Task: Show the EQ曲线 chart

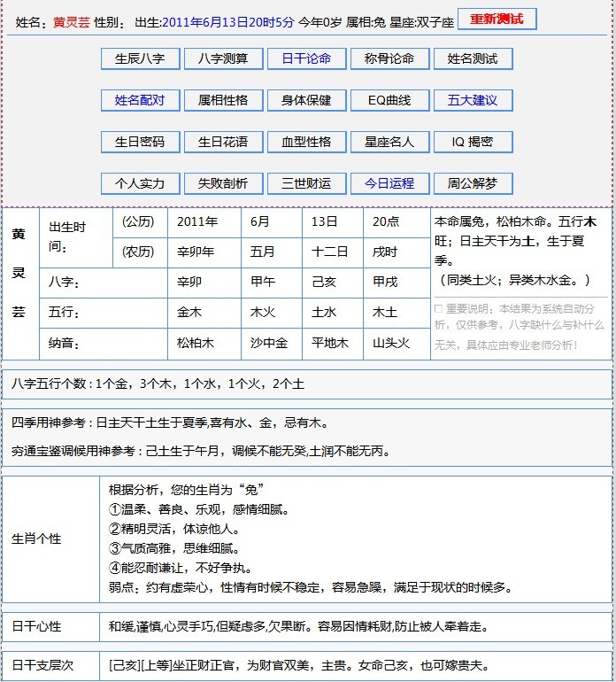Action: pyautogui.click(x=390, y=100)
